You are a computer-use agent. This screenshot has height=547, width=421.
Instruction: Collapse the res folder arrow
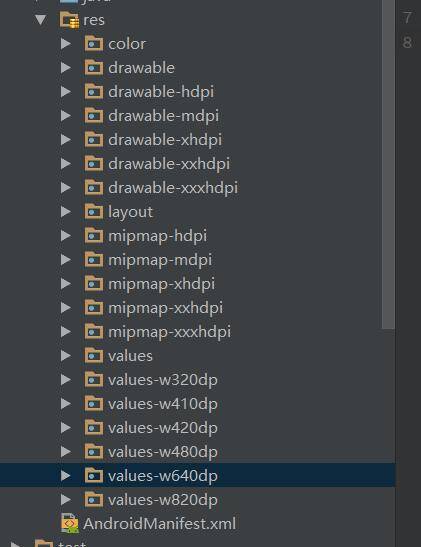tap(40, 20)
